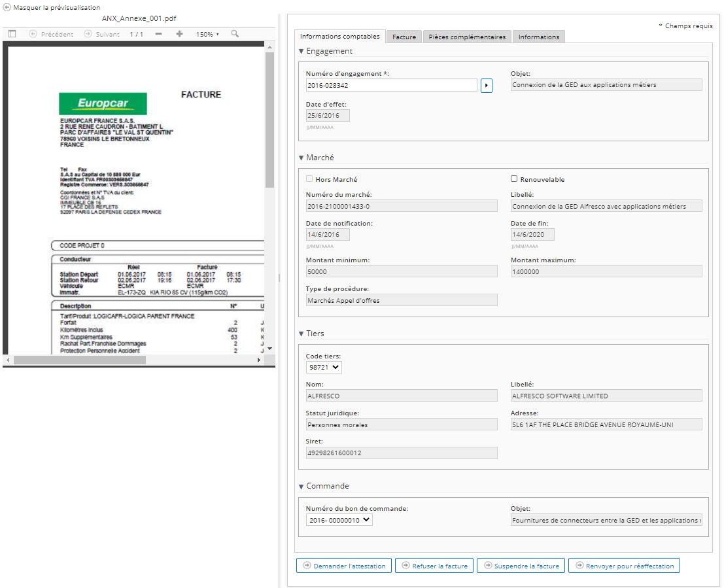724x588 pixels.
Task: Click PDF viewer scroll down arrow
Action: 269,349
